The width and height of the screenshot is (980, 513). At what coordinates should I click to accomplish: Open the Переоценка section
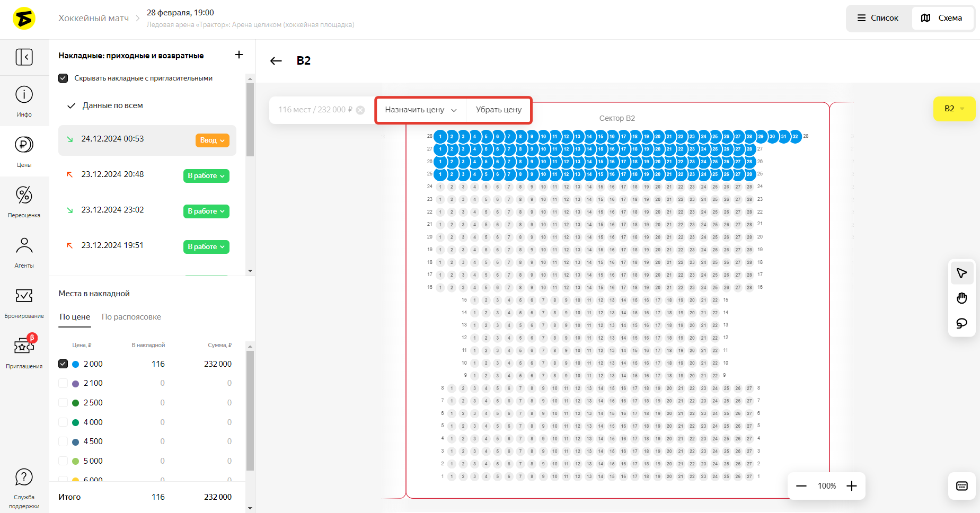[x=24, y=201]
